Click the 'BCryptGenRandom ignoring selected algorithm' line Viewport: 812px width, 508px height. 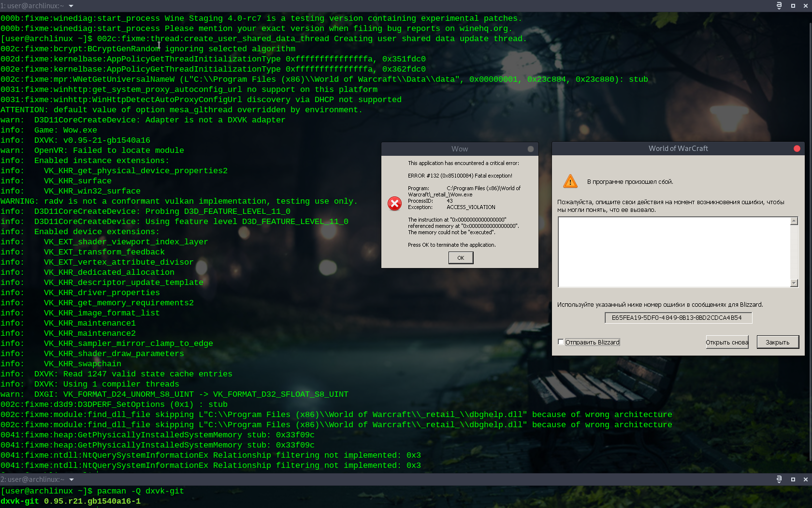[x=148, y=49]
